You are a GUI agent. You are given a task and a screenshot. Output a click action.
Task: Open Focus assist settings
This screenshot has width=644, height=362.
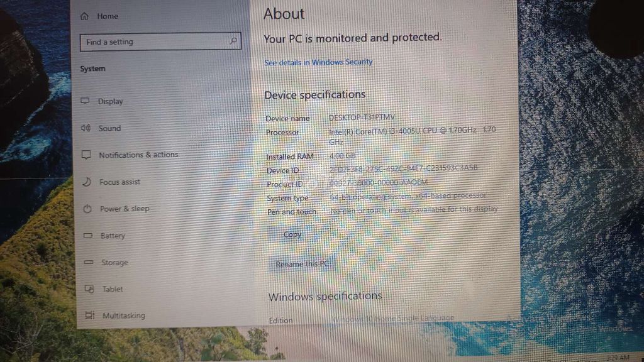click(119, 182)
